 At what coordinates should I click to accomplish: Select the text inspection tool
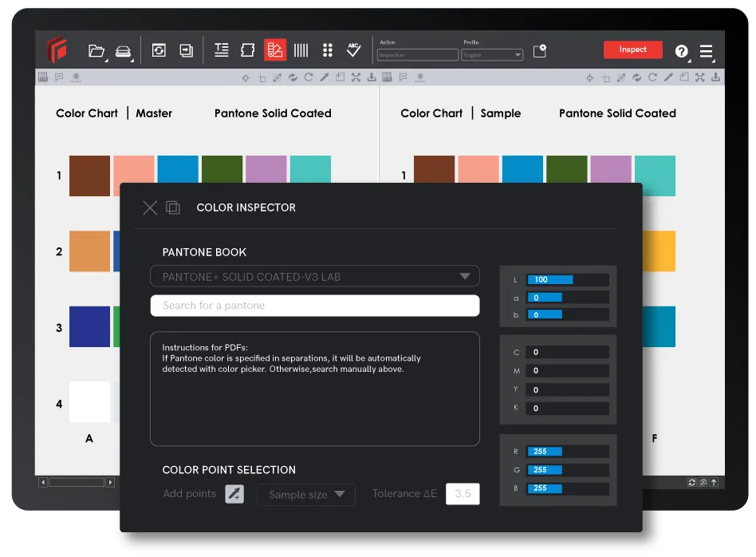(222, 49)
